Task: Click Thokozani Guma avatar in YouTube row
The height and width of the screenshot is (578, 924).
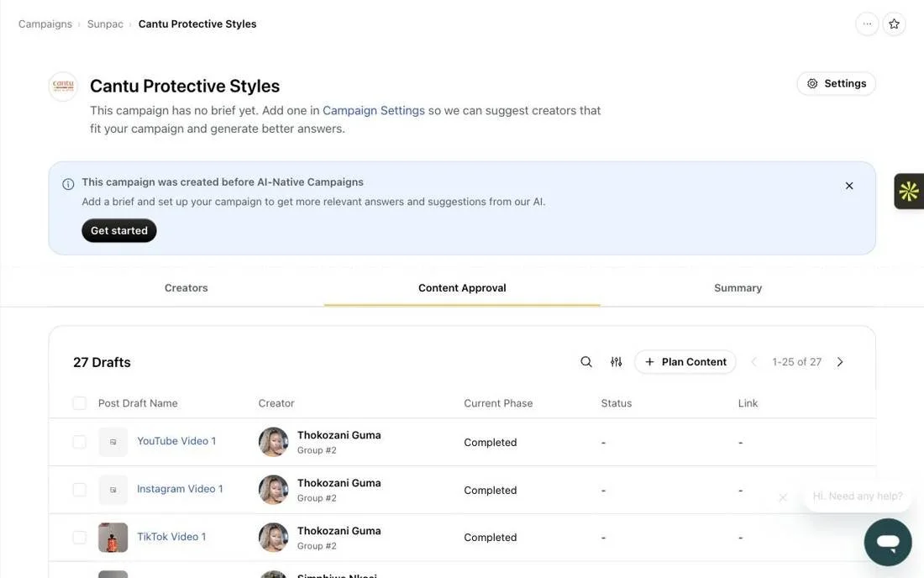Action: [274, 442]
